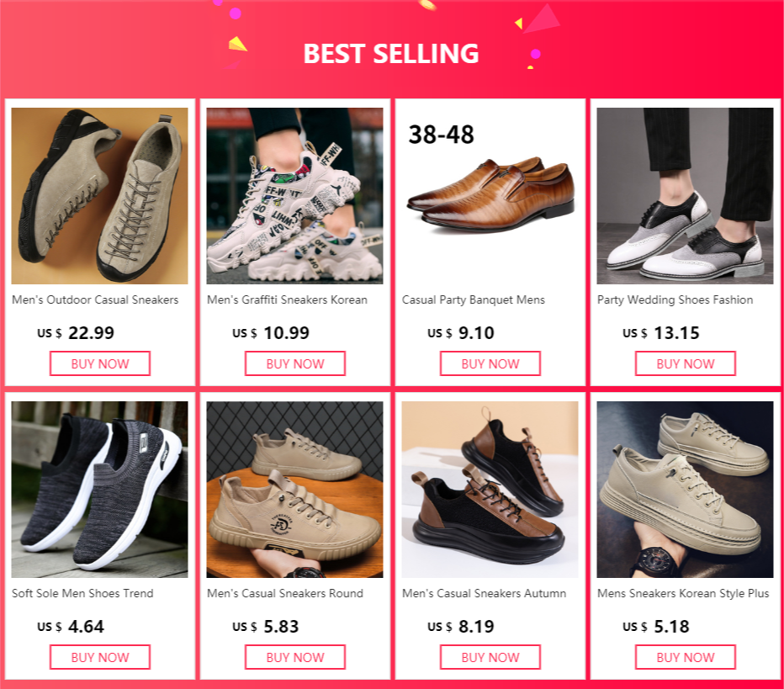784x689 pixels.
Task: Open Korean Style Plus sneakers photo
Action: [685, 490]
